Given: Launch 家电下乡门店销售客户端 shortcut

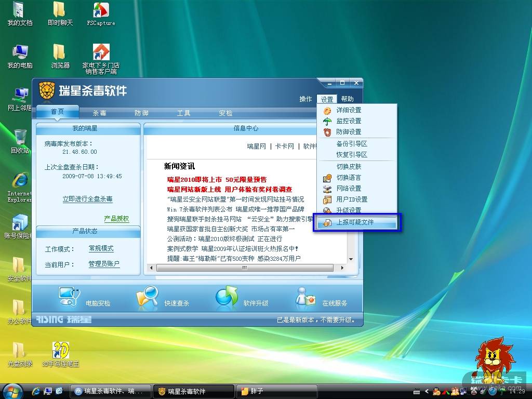Looking at the screenshot, I should (101, 58).
